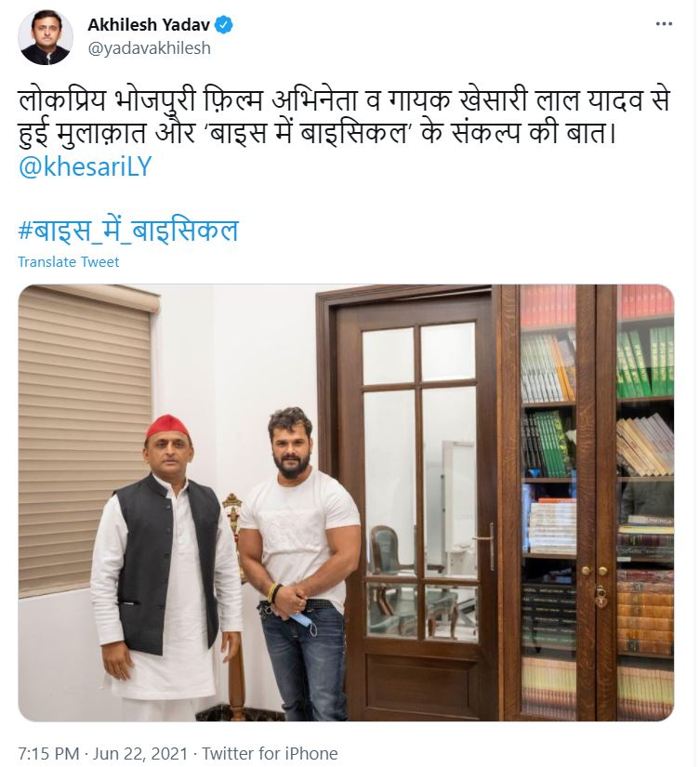The image size is (700, 767).
Task: Open the #बाइस_में_बाइसिकल hashtag
Action: click(128, 230)
